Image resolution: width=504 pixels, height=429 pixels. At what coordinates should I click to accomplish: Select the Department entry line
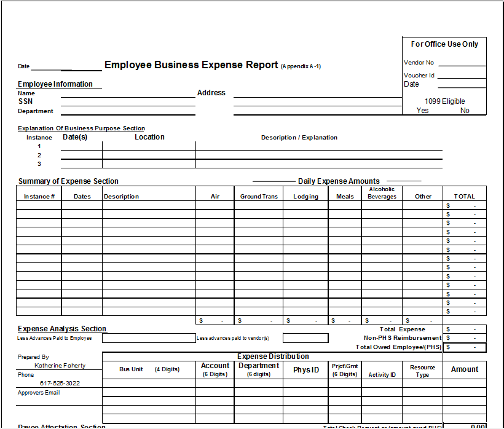point(127,111)
